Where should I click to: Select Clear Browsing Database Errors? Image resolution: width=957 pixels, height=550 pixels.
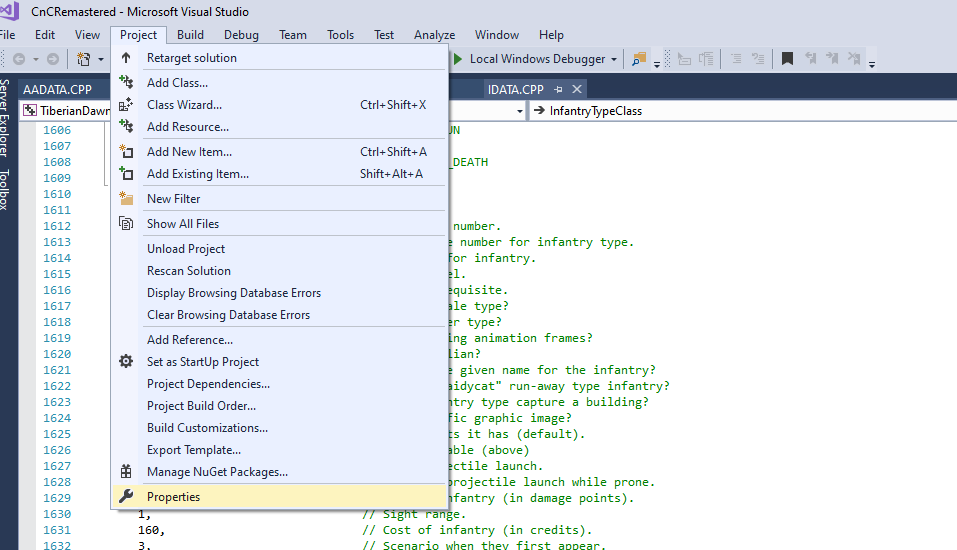pos(280,314)
